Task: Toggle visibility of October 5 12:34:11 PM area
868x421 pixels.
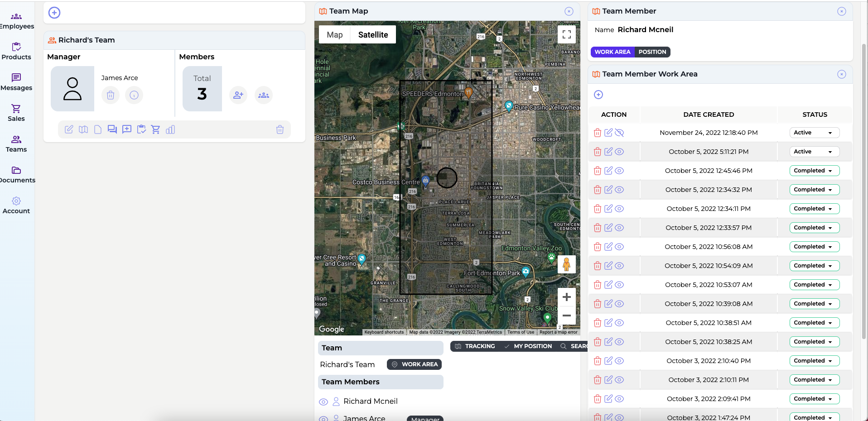Action: 619,209
